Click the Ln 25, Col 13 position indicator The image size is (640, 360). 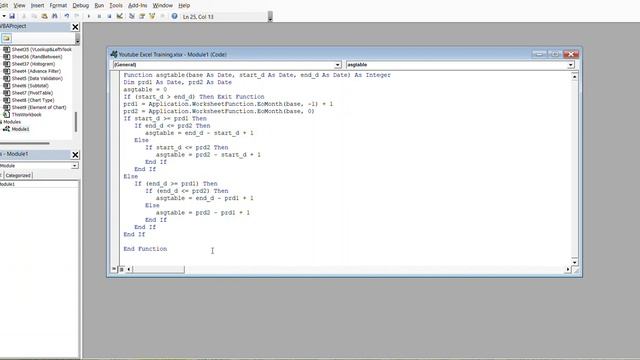198,17
